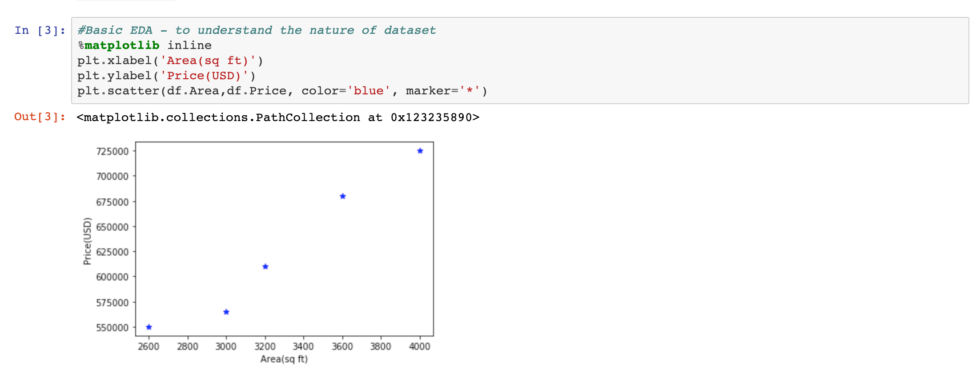Image resolution: width=980 pixels, height=369 pixels.
Task: Click the '%matplotlib inline' code line
Action: (x=145, y=45)
